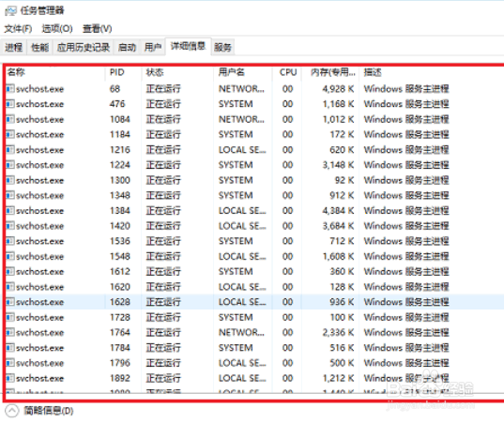Viewport: 504px width, 423px height.
Task: Click Windows 服务主进程 description for PID 1348
Action: click(x=406, y=195)
